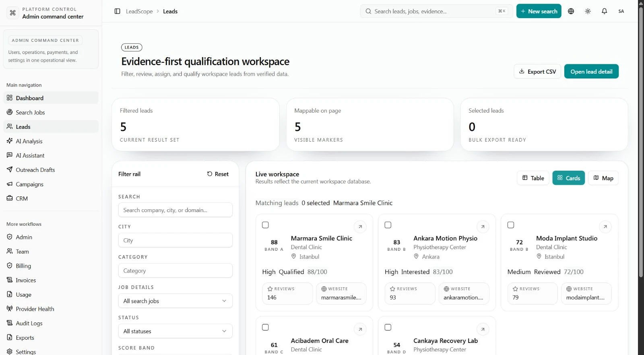Click LeadScope breadcrumb link

pyautogui.click(x=139, y=11)
